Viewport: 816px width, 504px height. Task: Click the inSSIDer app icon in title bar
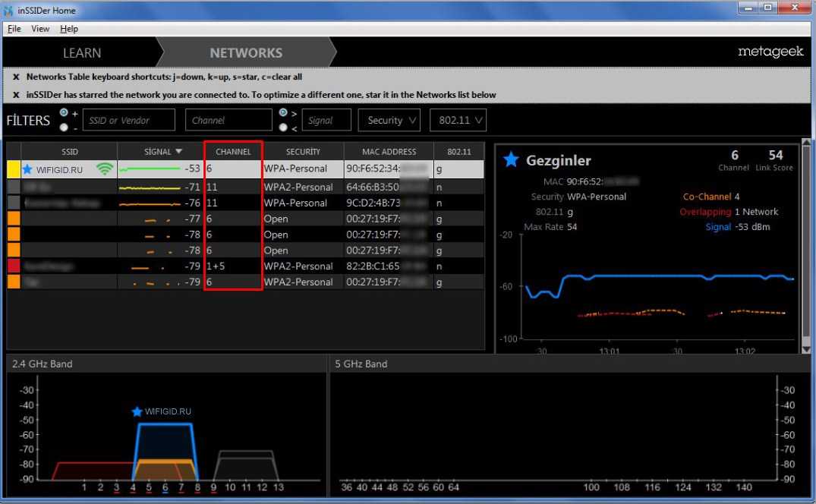(8, 9)
